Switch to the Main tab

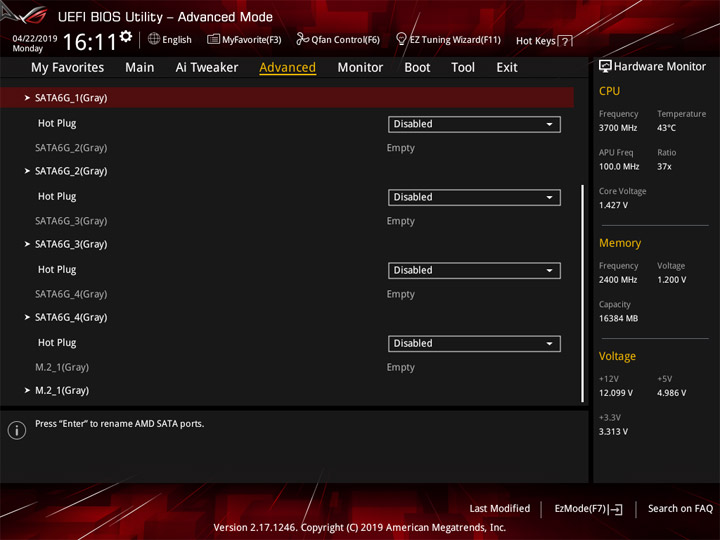[x=140, y=68]
